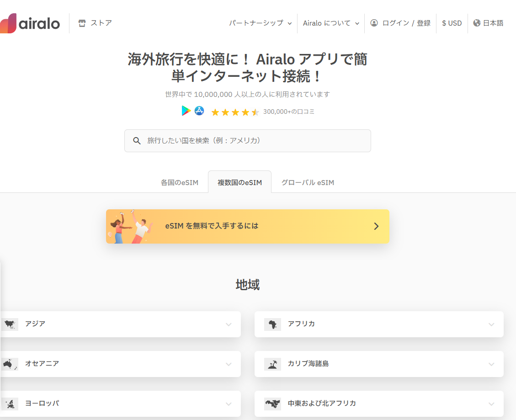This screenshot has width=516, height=420.
Task: Click the アジア label
Action: [35, 324]
